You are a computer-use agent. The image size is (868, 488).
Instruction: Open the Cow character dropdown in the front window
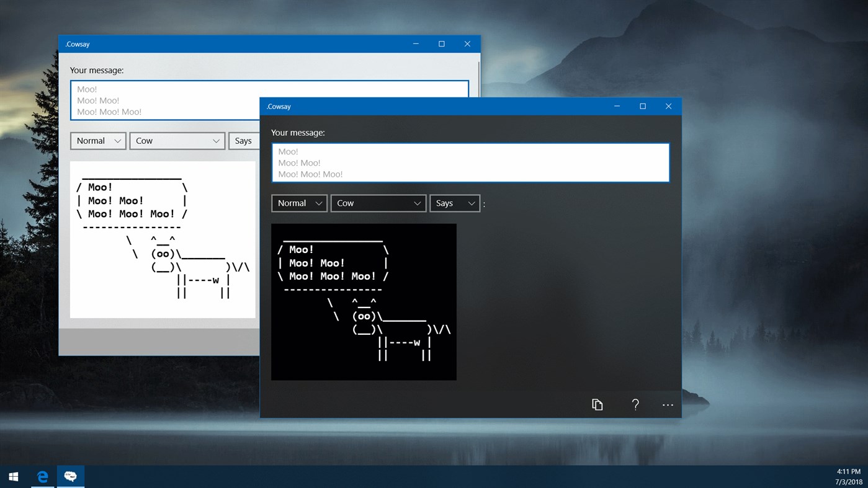tap(378, 203)
